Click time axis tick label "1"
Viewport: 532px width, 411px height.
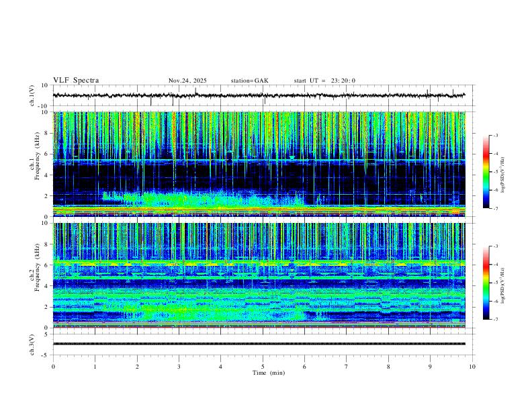click(x=95, y=367)
